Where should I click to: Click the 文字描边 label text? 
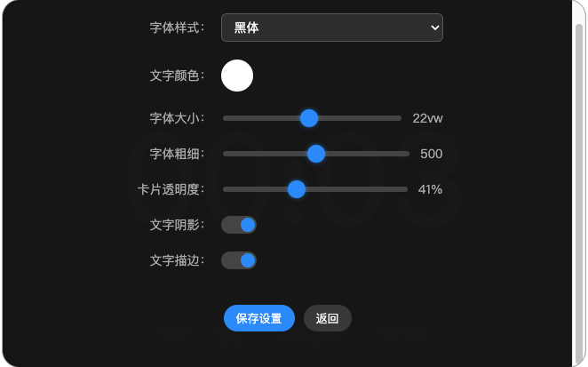click(x=177, y=260)
